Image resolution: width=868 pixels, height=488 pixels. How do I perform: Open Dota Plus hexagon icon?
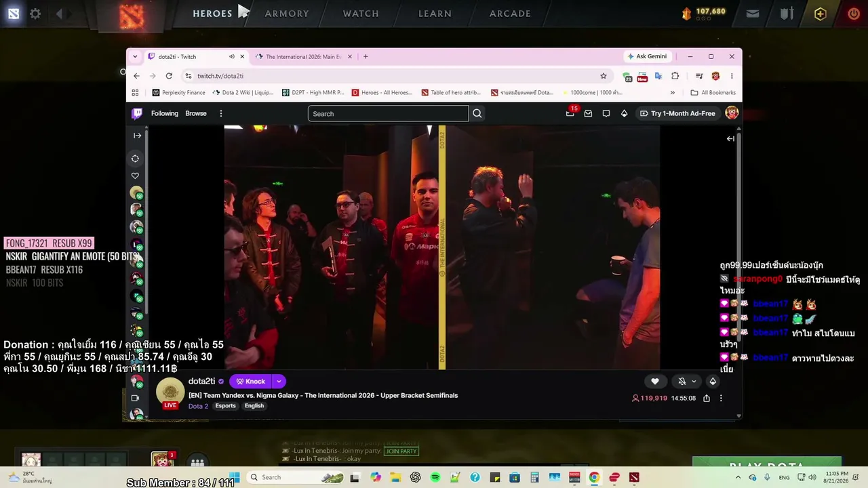(821, 14)
